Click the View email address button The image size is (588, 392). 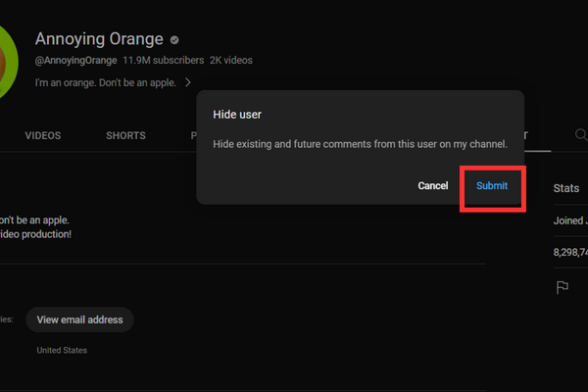(x=79, y=319)
